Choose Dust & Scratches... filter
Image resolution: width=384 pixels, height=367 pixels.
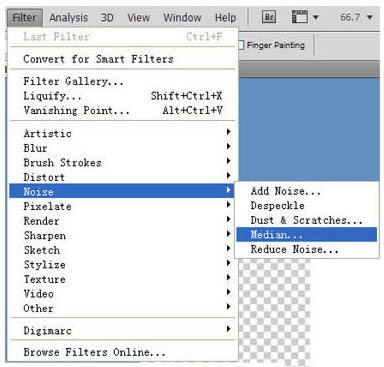point(307,220)
